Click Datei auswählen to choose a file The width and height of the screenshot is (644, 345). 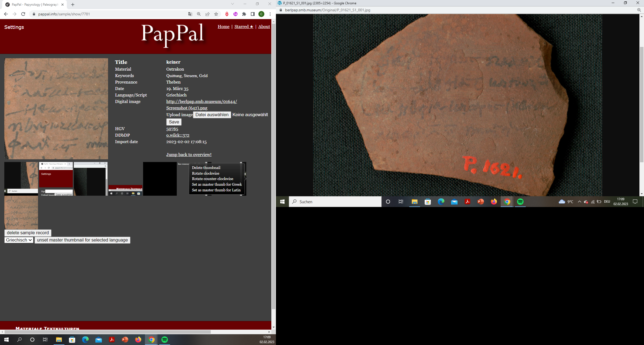click(212, 115)
